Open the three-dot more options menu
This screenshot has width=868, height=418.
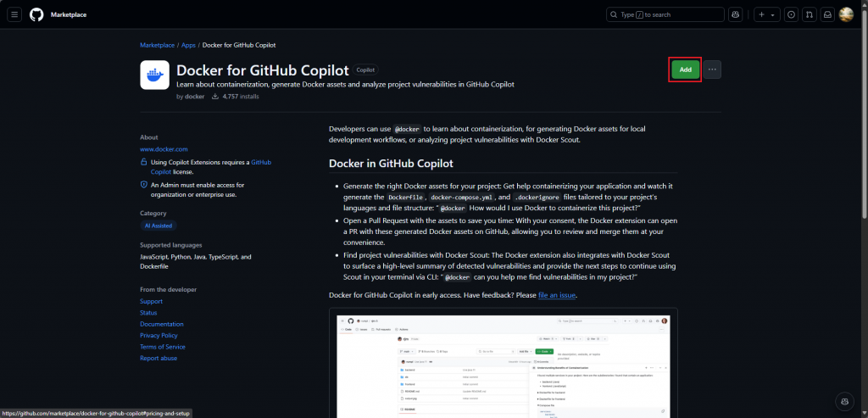point(712,70)
